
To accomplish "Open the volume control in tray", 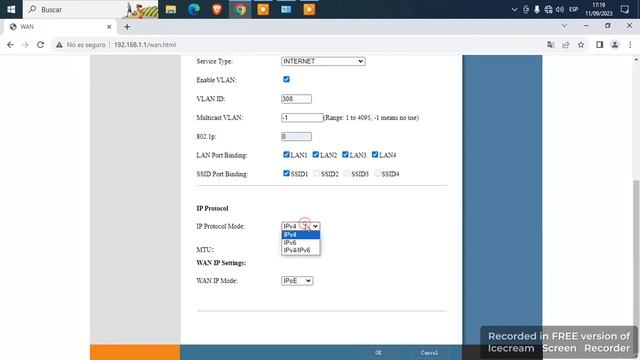I will [x=560, y=9].
